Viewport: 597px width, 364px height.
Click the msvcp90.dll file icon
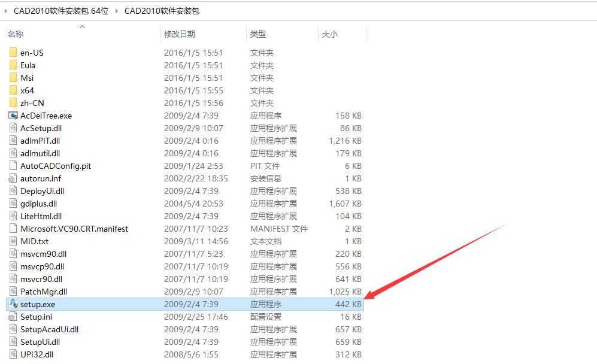tap(13, 266)
